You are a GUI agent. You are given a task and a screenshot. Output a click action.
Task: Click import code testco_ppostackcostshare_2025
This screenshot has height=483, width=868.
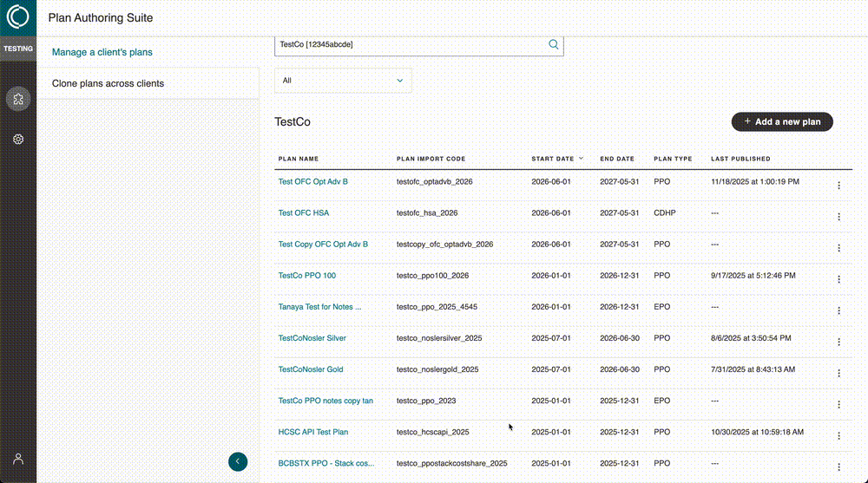pyautogui.click(x=451, y=463)
